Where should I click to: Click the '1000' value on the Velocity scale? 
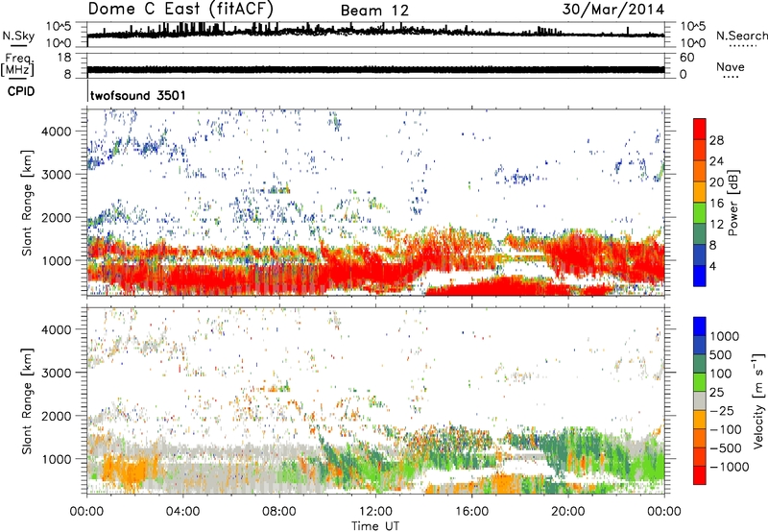(725, 336)
